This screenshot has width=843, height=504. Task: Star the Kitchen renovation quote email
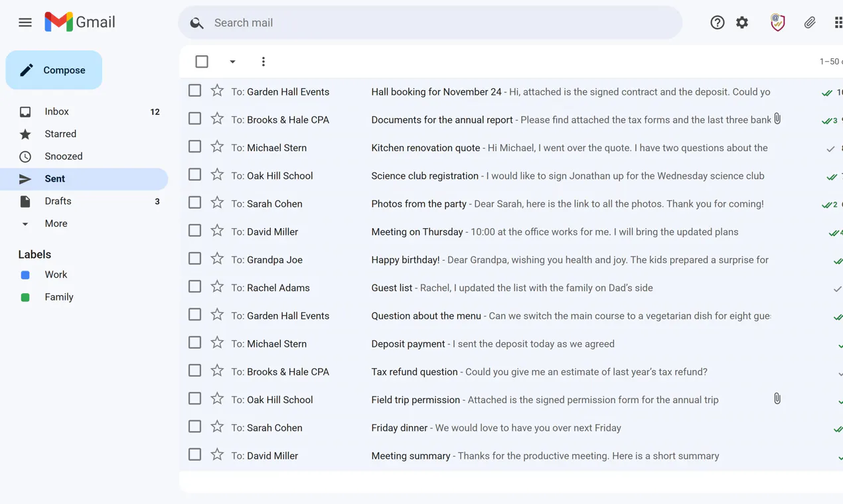(x=217, y=147)
